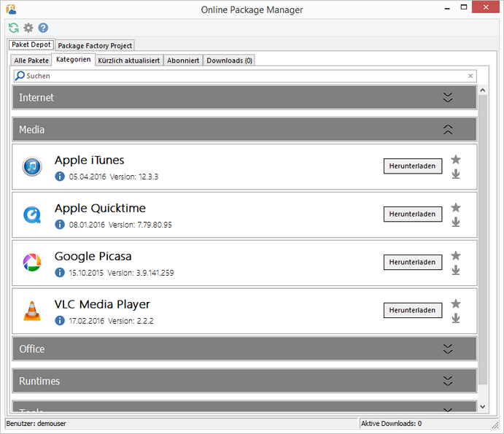
Task: Switch to the Package Factory Project tab
Action: [95, 45]
